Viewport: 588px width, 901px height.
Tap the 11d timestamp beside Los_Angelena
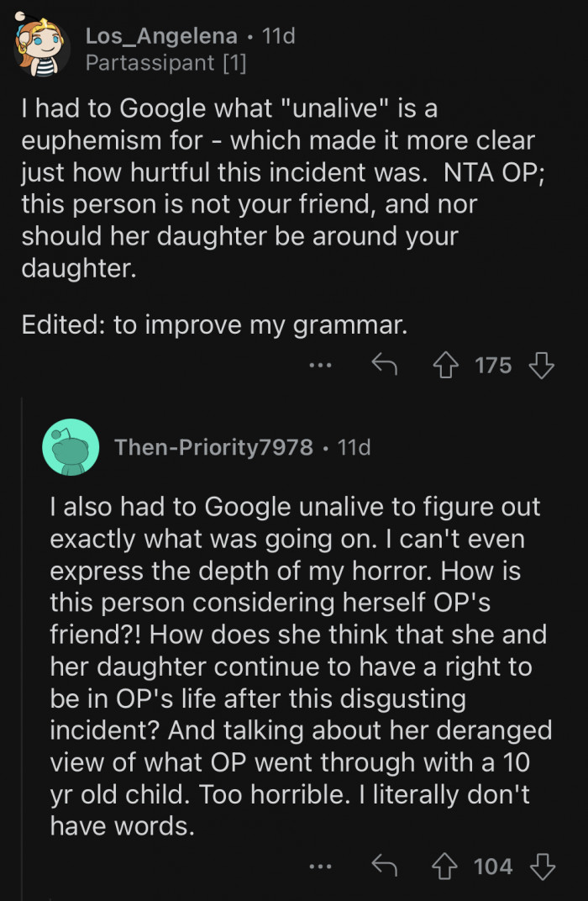[x=279, y=36]
